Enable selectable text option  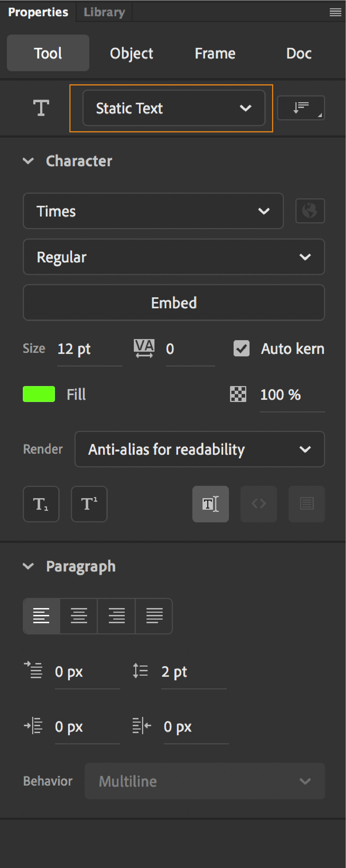pos(210,504)
